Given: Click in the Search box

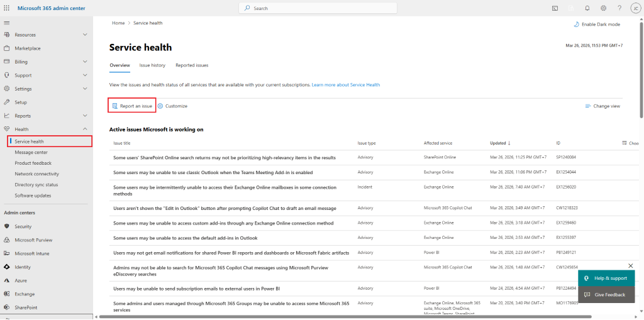Looking at the screenshot, I should click(318, 8).
